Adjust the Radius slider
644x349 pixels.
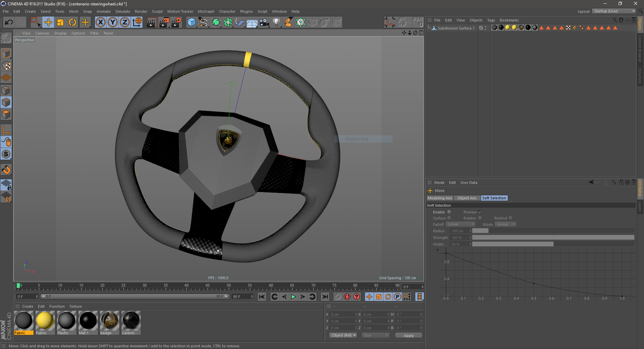pos(553,231)
